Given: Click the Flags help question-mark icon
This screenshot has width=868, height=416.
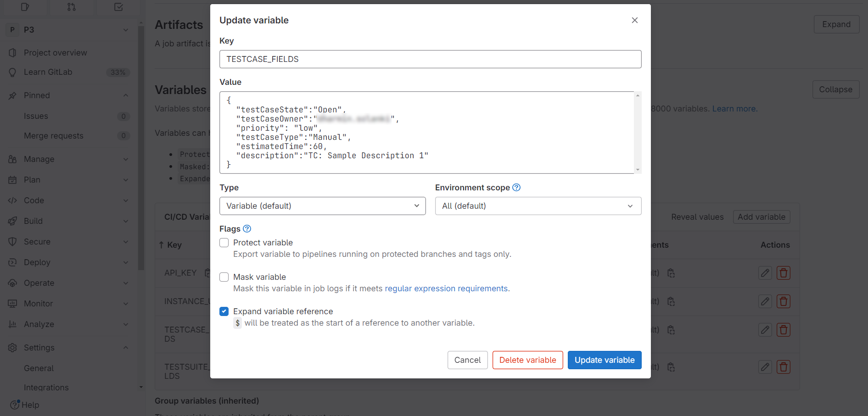Looking at the screenshot, I should point(247,229).
